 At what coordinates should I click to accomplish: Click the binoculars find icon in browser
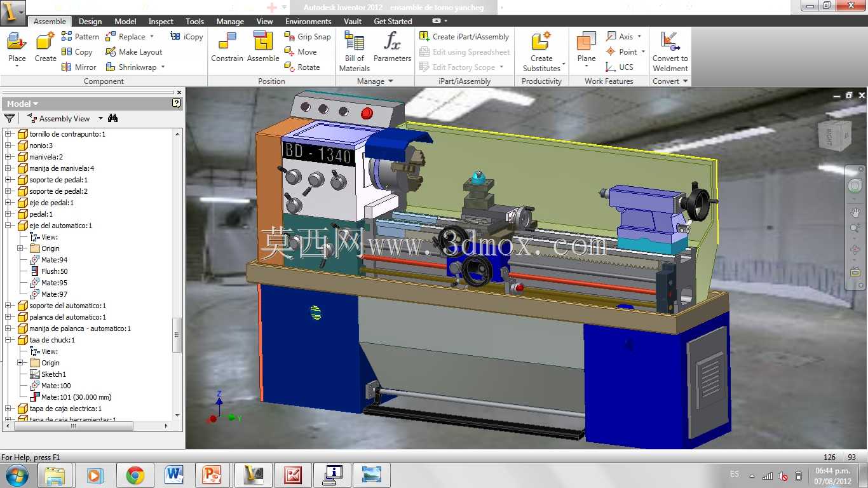[113, 118]
